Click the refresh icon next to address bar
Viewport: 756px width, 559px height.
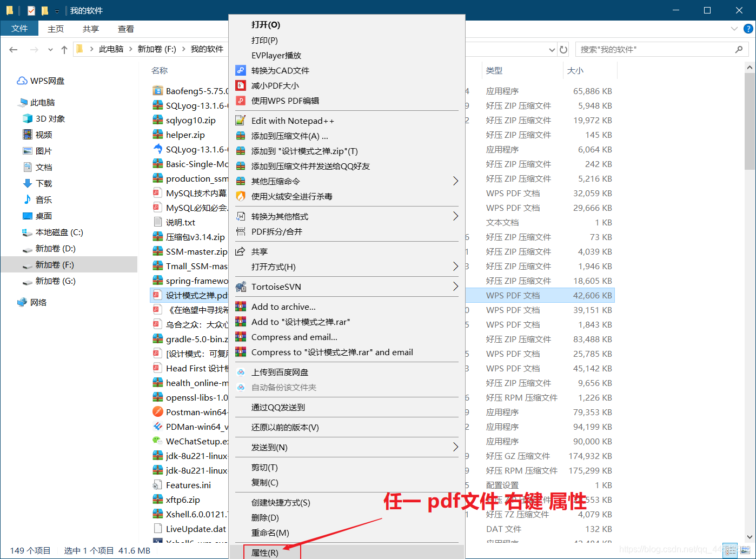click(x=563, y=49)
